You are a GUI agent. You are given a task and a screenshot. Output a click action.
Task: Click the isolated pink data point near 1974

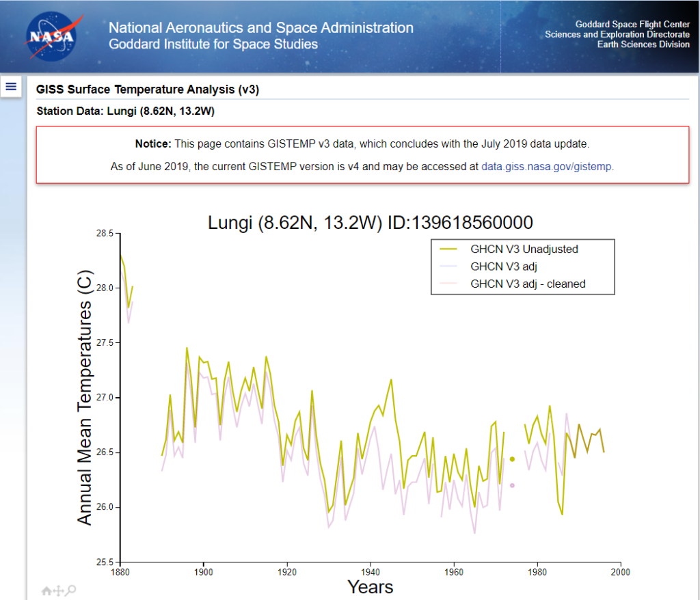coord(512,485)
